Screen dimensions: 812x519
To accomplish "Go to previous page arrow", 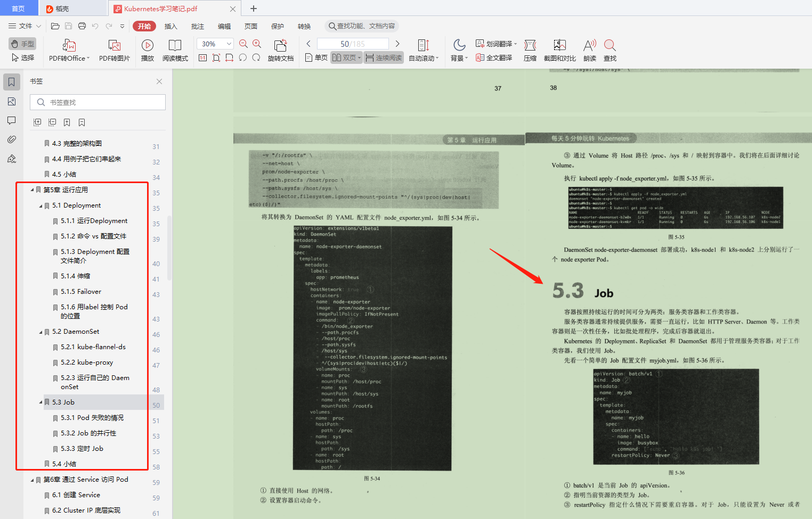I will (308, 44).
